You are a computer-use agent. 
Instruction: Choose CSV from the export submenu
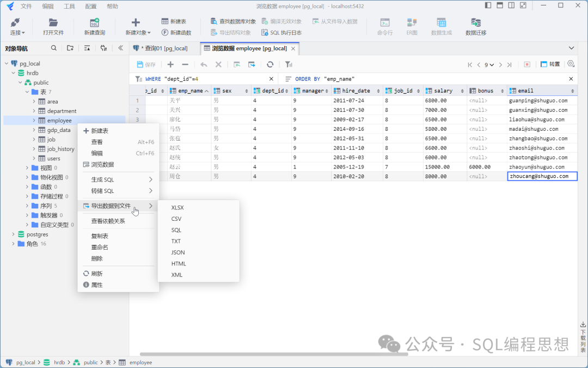coord(176,219)
